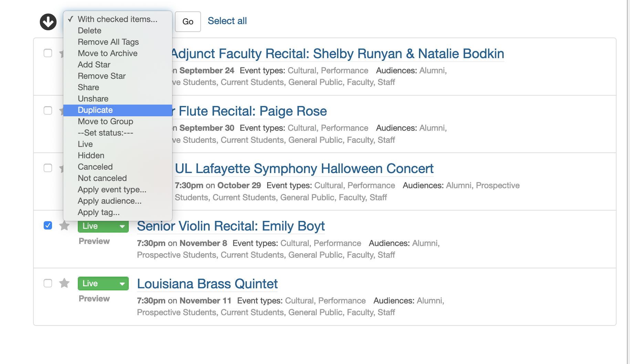The height and width of the screenshot is (364, 630).
Task: Star the Louisiana Brass Quintet event
Action: (x=64, y=283)
